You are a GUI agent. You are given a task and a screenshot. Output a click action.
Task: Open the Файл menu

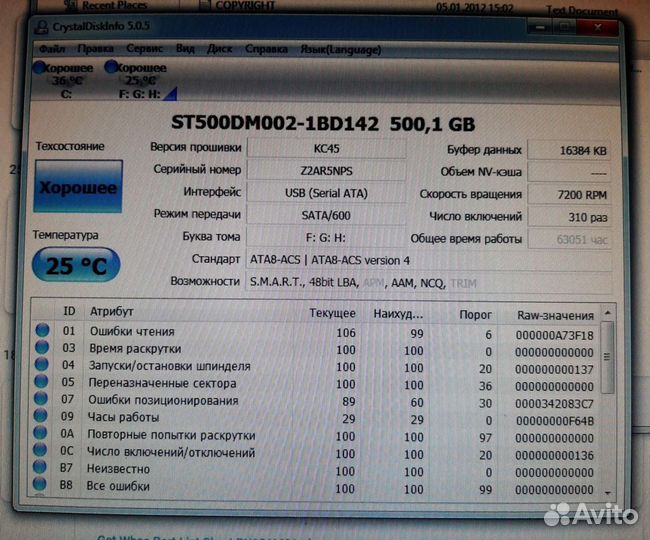click(x=52, y=49)
